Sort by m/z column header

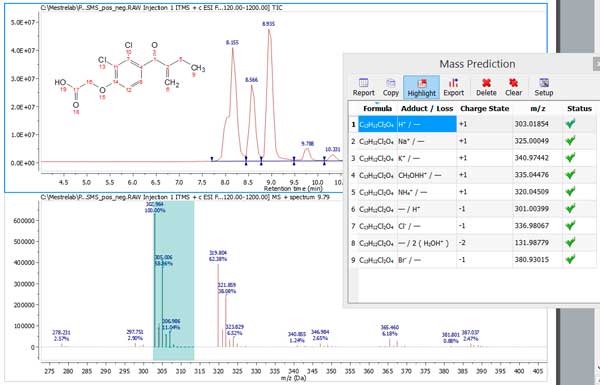coord(538,109)
